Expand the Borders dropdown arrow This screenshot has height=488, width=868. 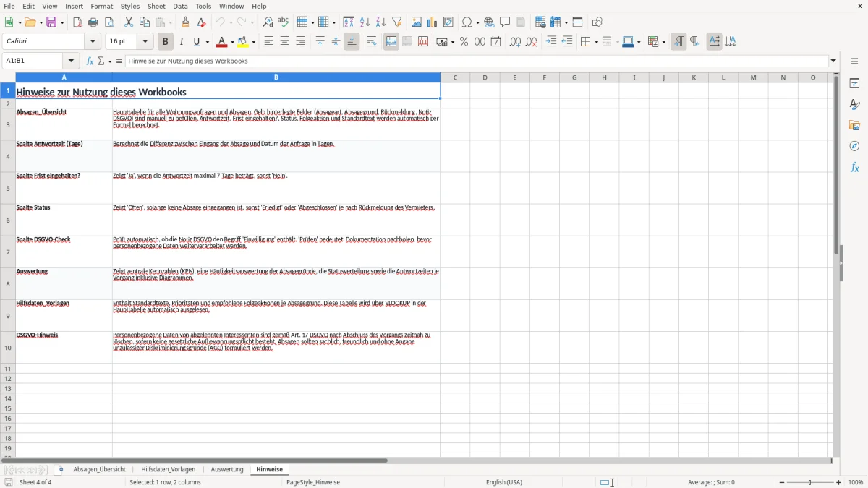click(595, 42)
